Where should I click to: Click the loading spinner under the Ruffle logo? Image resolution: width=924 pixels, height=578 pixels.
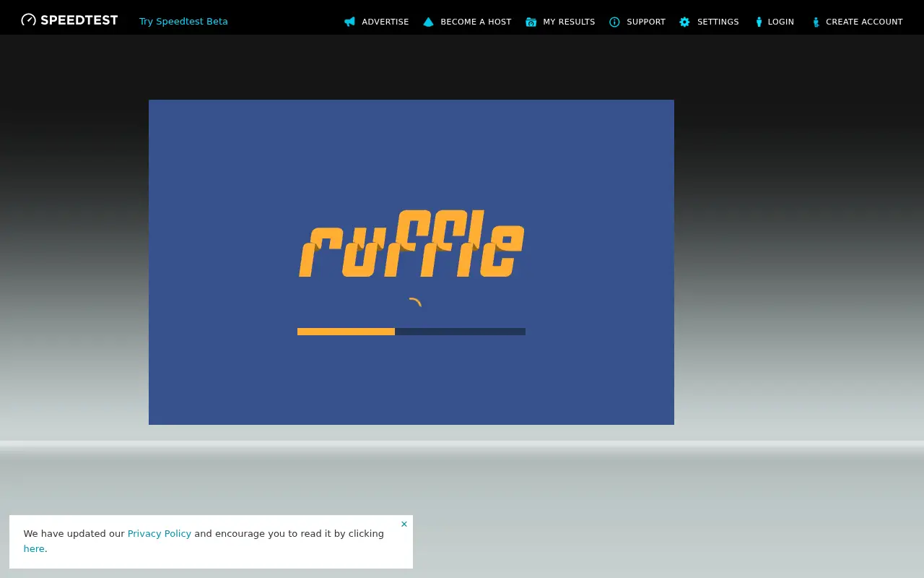click(414, 303)
